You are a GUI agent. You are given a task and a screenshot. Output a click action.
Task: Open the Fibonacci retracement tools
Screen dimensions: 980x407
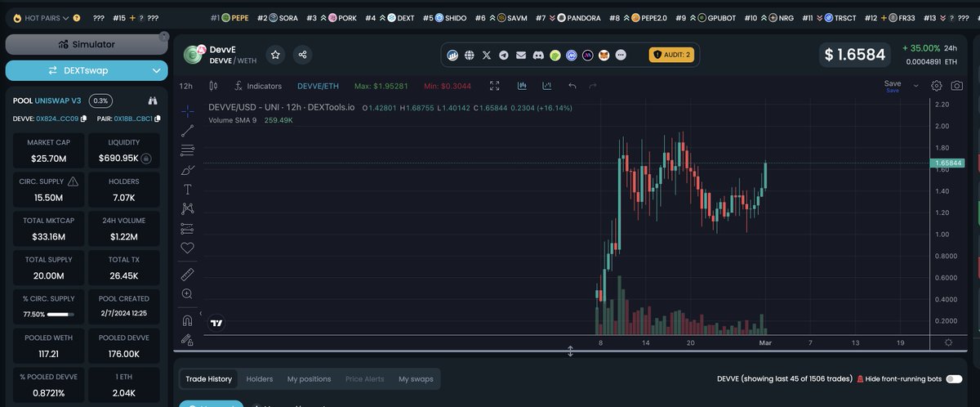pos(187,150)
